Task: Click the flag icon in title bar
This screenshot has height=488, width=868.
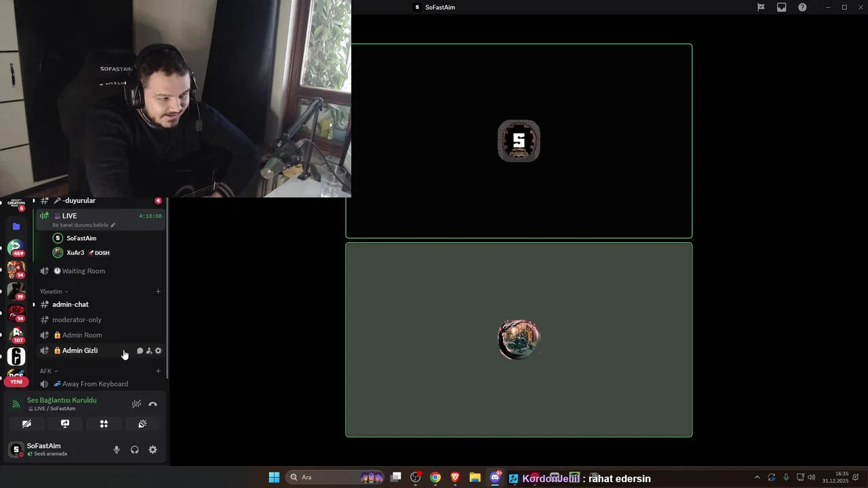Action: point(761,7)
